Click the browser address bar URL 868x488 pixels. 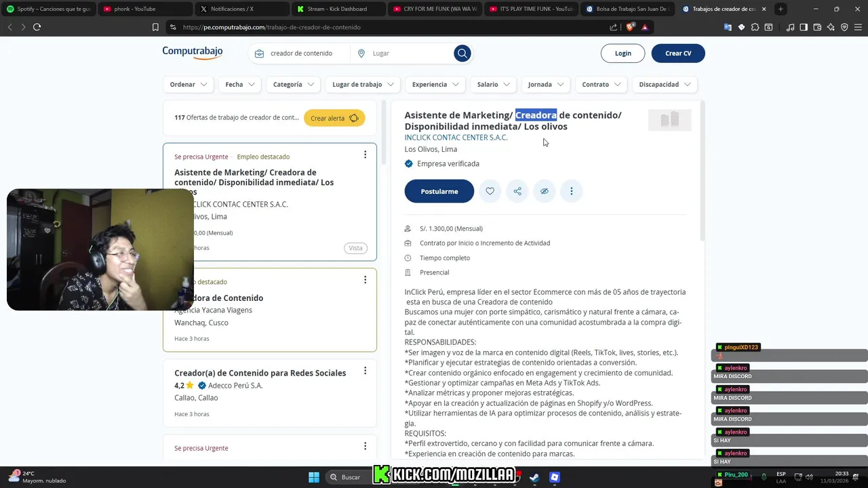pos(272,27)
